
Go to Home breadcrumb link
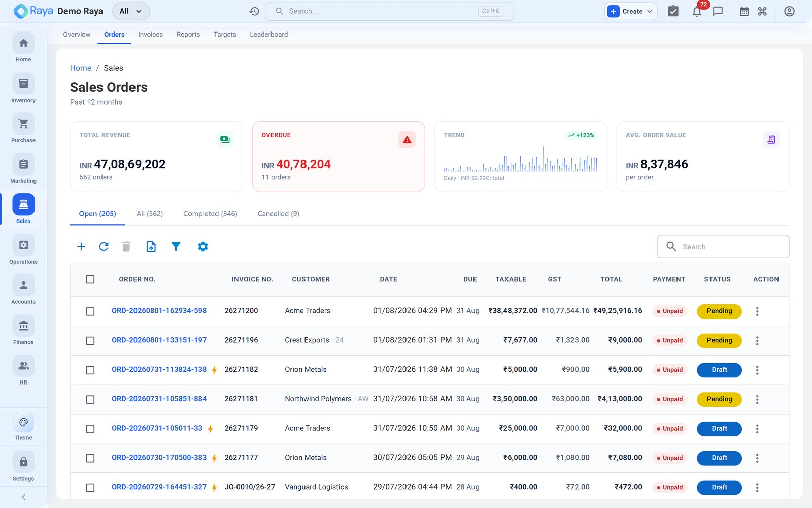click(81, 68)
